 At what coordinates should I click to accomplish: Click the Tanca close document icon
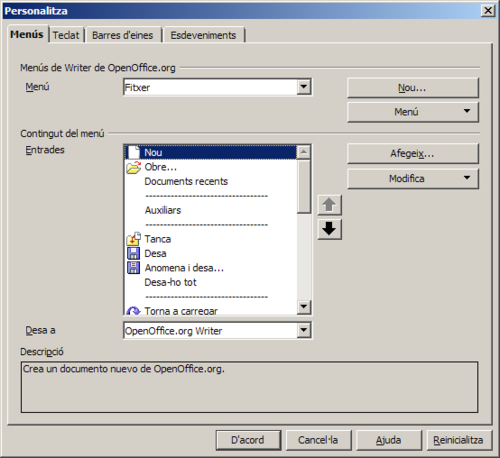point(134,239)
